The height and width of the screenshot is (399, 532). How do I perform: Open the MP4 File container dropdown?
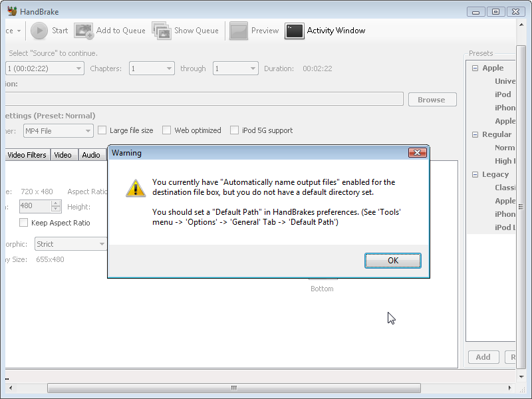click(58, 130)
